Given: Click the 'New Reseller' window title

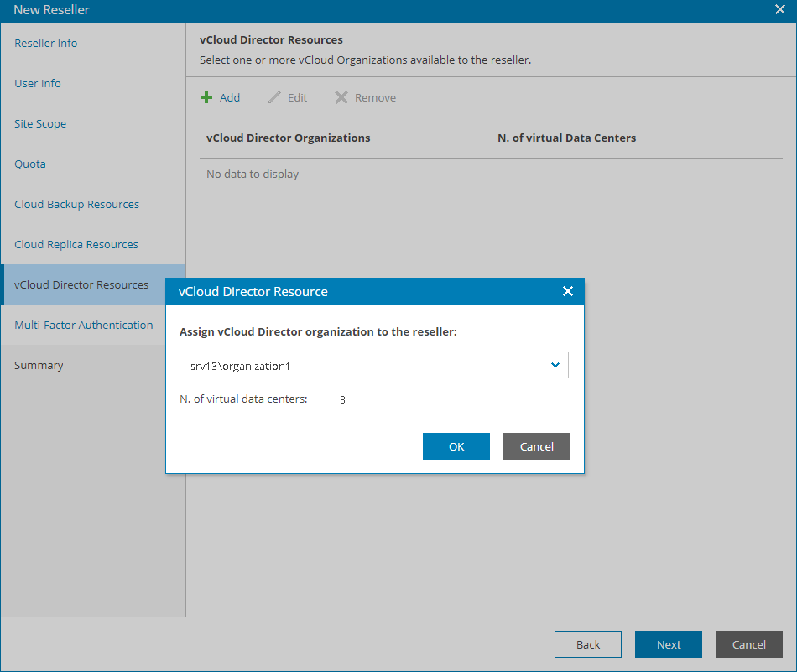Looking at the screenshot, I should [x=51, y=10].
